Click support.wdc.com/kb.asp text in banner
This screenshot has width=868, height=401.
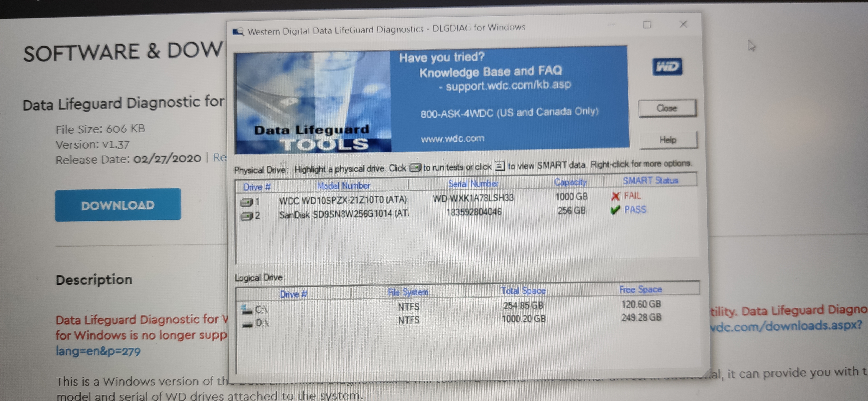coord(508,85)
